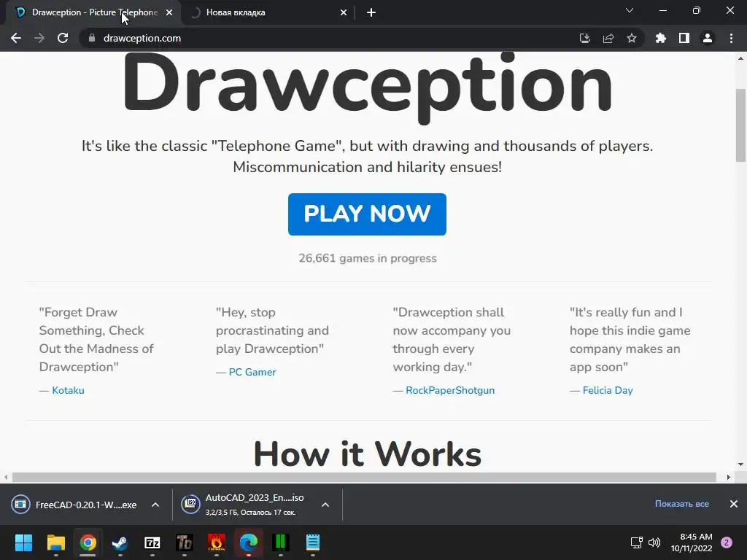View site info via lock icon
Screen dimensions: 747x560
(x=92, y=38)
